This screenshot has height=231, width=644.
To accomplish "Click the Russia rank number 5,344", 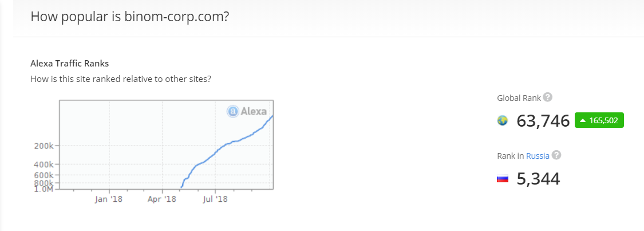I will tap(538, 179).
